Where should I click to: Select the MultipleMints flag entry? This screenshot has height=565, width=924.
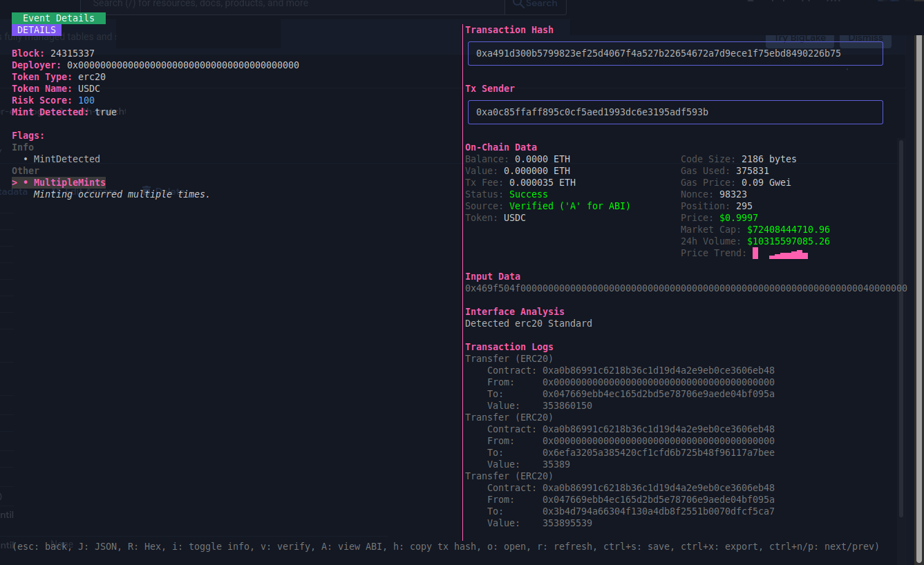coord(70,182)
